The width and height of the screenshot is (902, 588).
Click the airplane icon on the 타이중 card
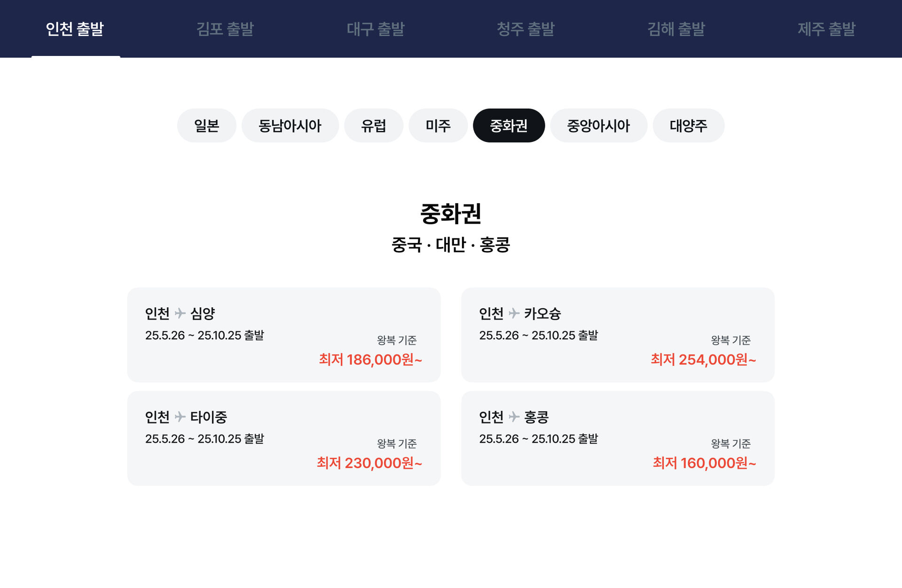(180, 416)
